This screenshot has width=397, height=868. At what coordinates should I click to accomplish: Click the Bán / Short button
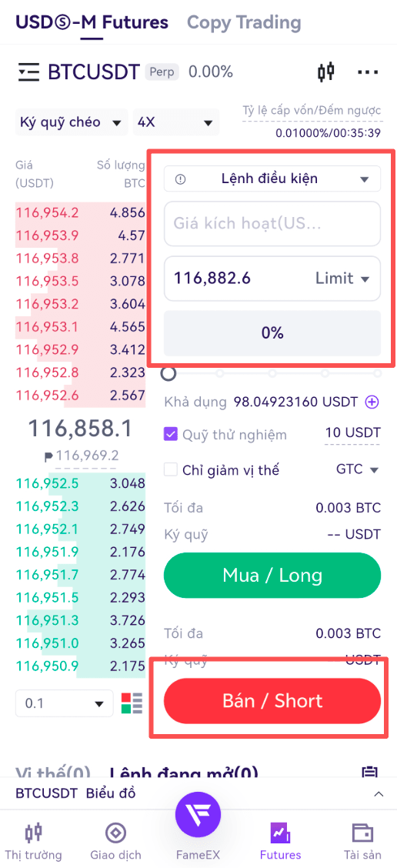pyautogui.click(x=272, y=701)
